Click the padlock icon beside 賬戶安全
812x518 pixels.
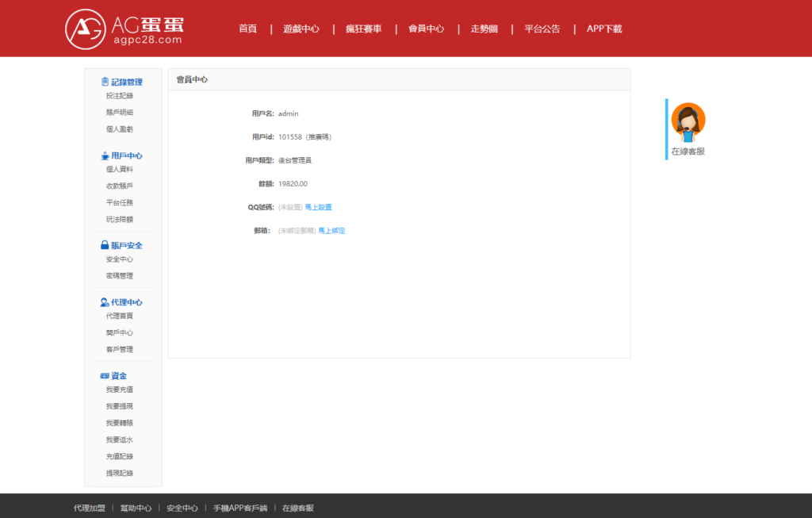pyautogui.click(x=105, y=245)
